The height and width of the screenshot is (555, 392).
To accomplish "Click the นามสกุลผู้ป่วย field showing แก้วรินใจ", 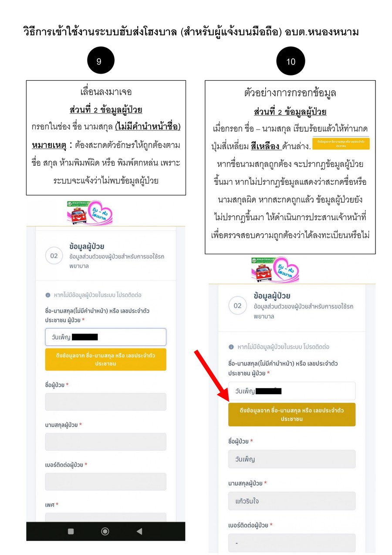I will point(292,501).
